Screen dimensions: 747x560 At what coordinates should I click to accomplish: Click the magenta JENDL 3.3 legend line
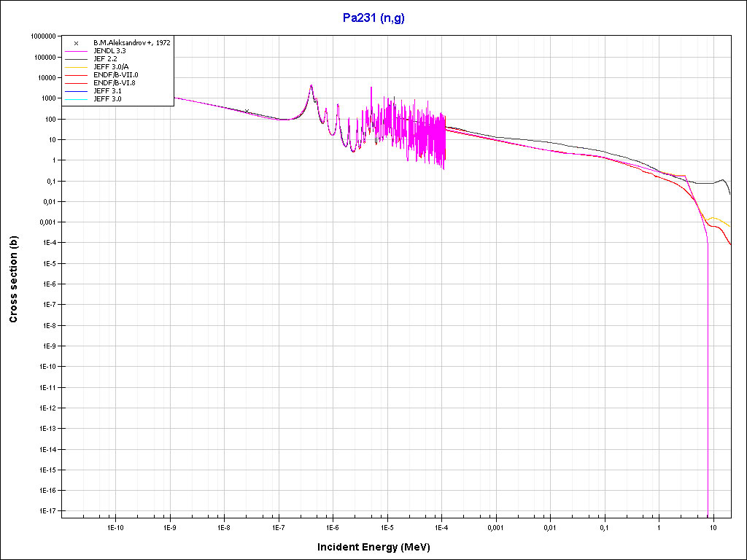(x=76, y=51)
